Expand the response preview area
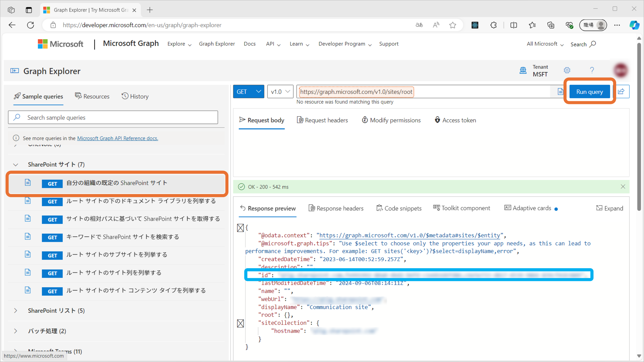644x362 pixels. [609, 208]
